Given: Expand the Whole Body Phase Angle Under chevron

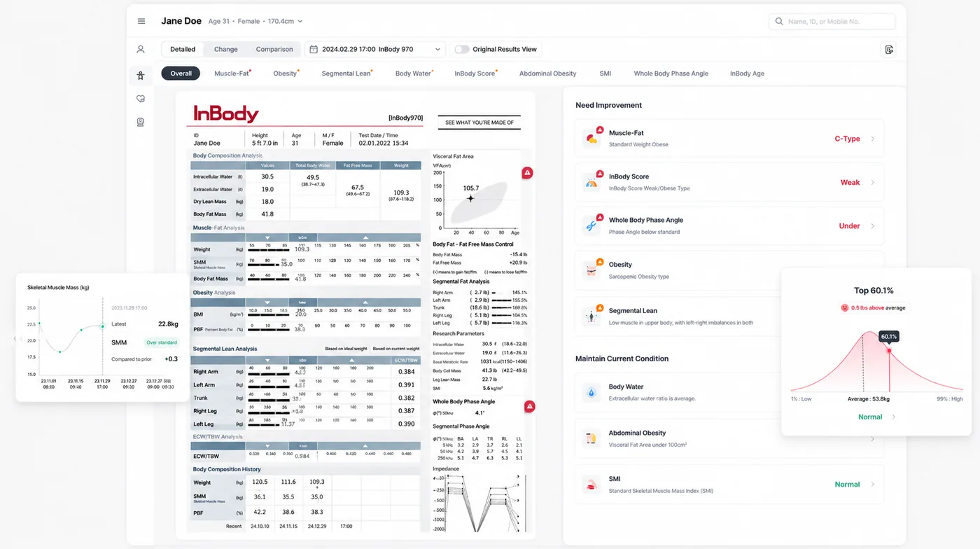Looking at the screenshot, I should tap(872, 226).
